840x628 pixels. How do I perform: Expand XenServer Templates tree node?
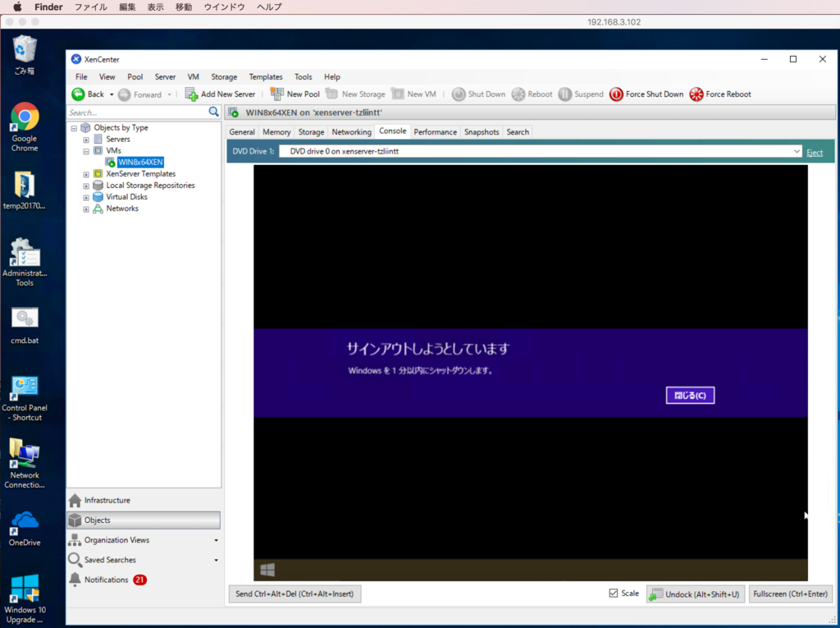pyautogui.click(x=85, y=174)
